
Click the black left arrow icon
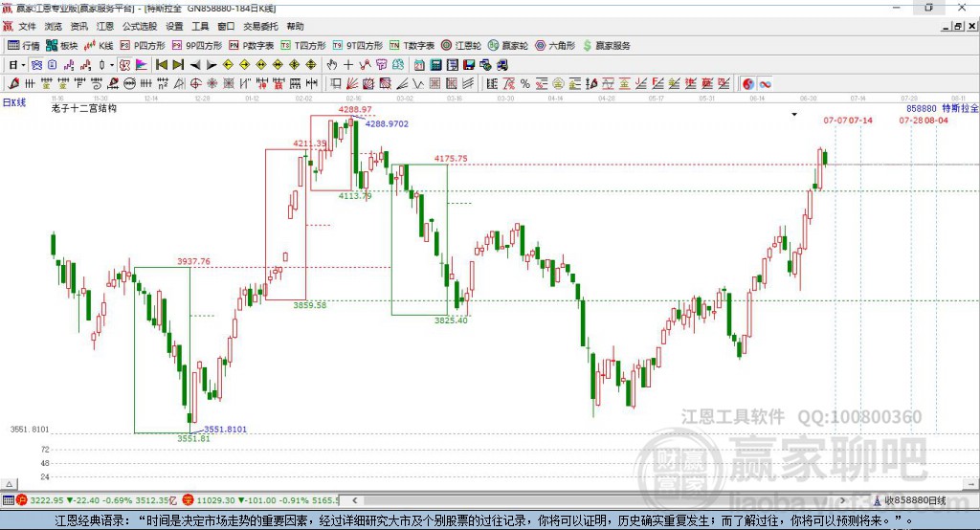pyautogui.click(x=195, y=65)
